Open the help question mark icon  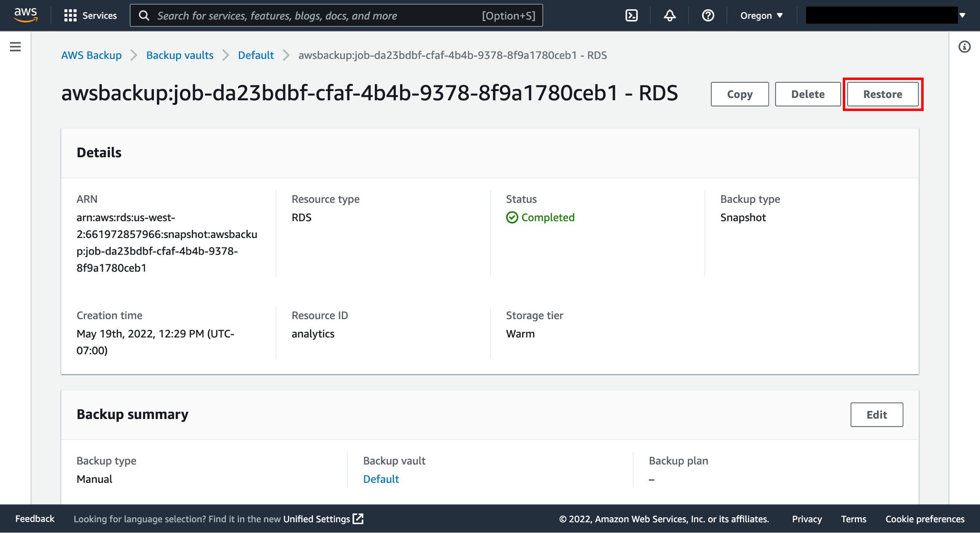(708, 16)
